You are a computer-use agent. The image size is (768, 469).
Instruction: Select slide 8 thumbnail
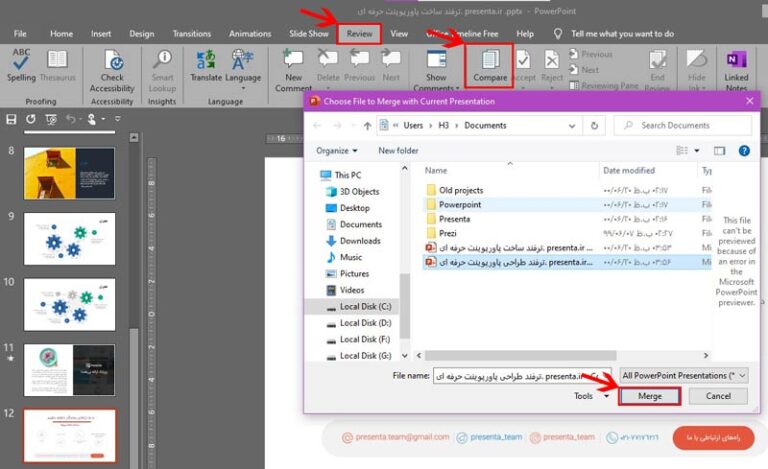tap(69, 173)
